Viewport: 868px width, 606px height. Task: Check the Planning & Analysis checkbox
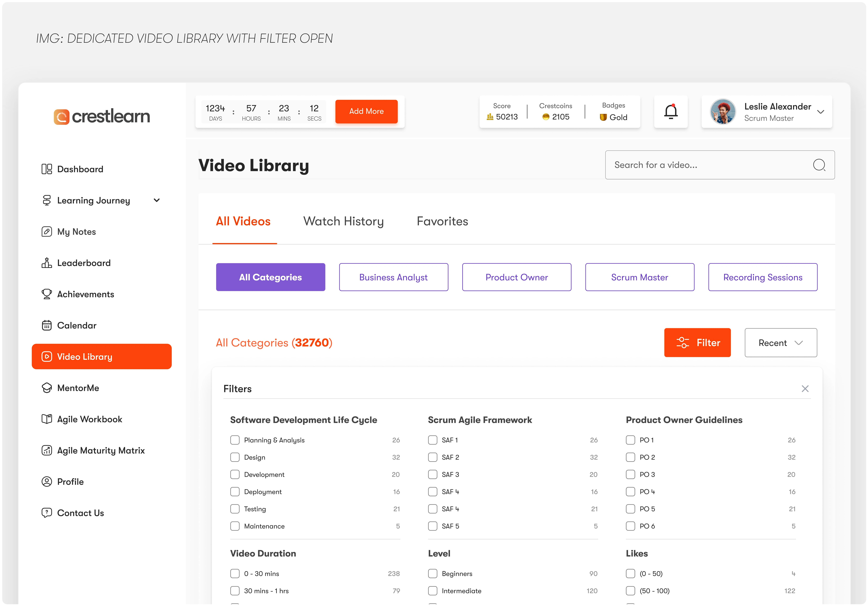(x=235, y=440)
